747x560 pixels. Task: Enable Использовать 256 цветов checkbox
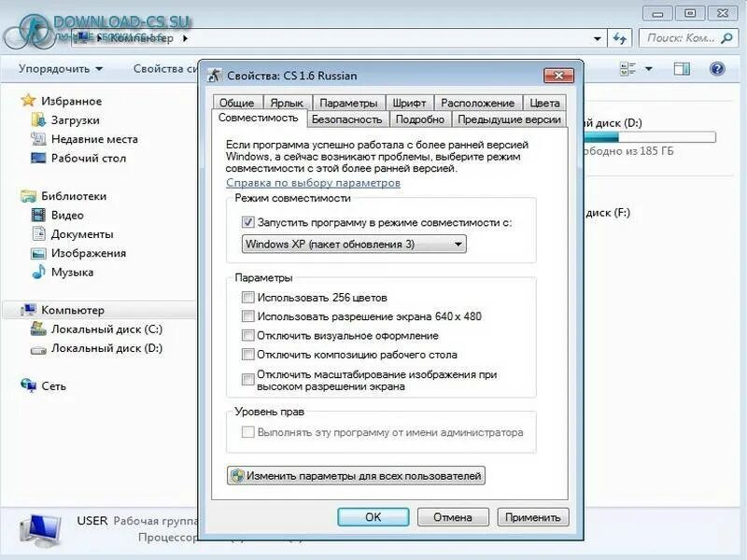click(247, 298)
